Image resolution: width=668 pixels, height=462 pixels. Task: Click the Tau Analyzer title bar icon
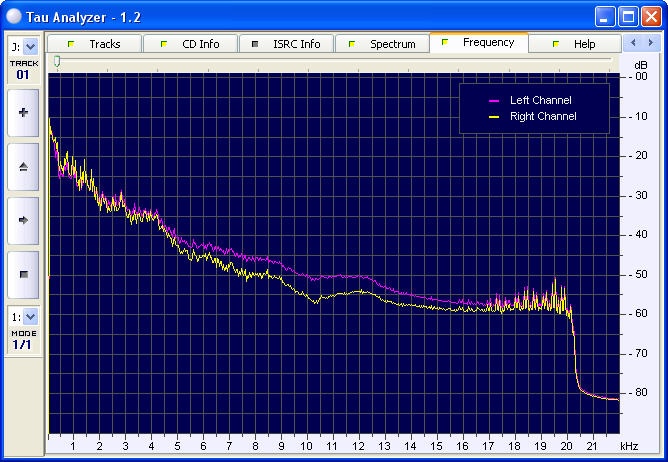click(x=14, y=16)
